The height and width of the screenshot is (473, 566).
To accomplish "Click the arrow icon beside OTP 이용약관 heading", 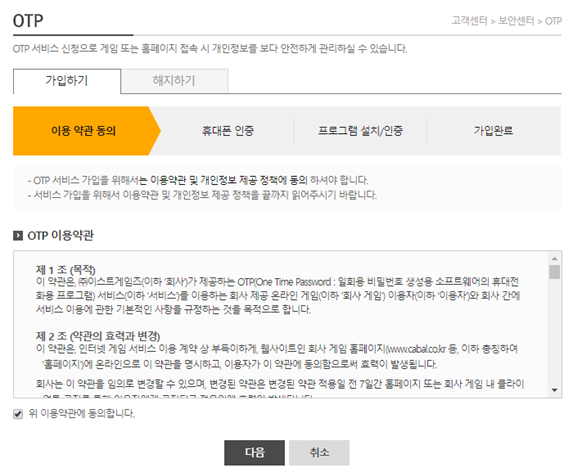I will pyautogui.click(x=18, y=236).
